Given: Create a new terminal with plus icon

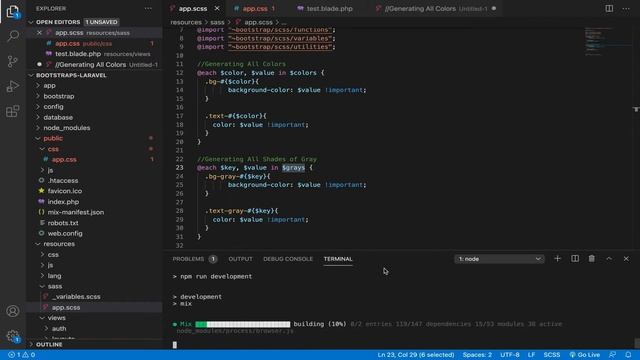Looking at the screenshot, I should (x=557, y=259).
